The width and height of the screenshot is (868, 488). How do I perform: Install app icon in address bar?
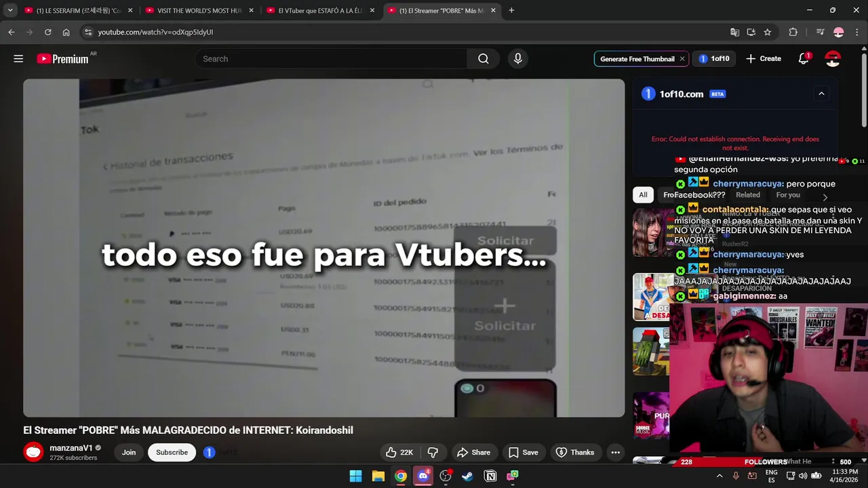pyautogui.click(x=751, y=32)
